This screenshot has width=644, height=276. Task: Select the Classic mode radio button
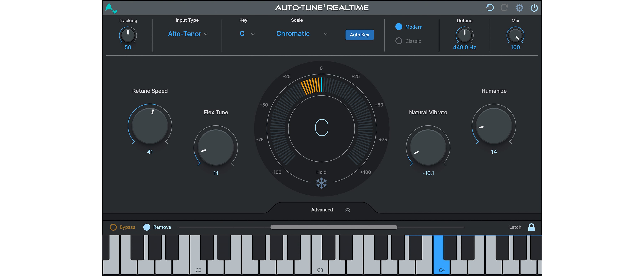coord(399,41)
